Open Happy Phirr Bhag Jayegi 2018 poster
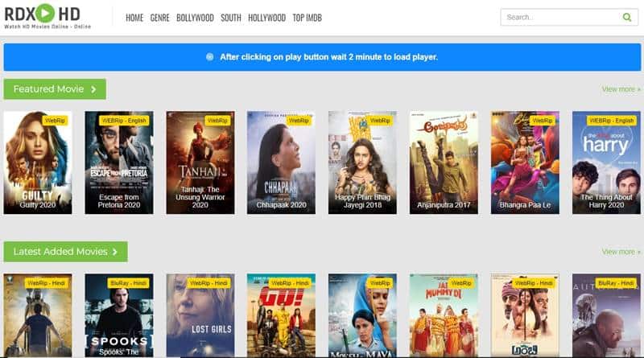644x358 pixels. coord(363,163)
